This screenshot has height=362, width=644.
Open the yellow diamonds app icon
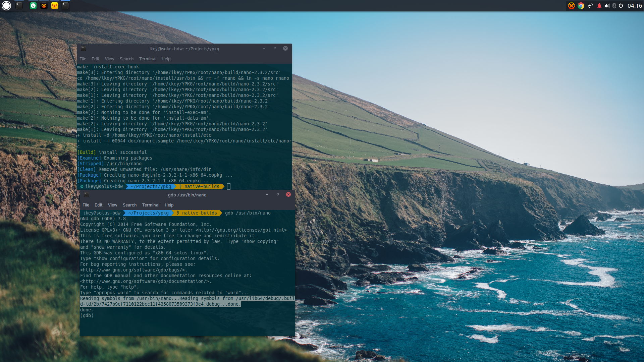[55, 6]
